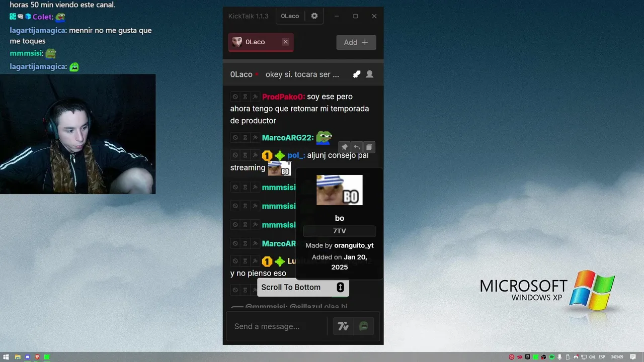The image size is (644, 362).
Task: Open ProdPako0's username in chat
Action: [283, 97]
